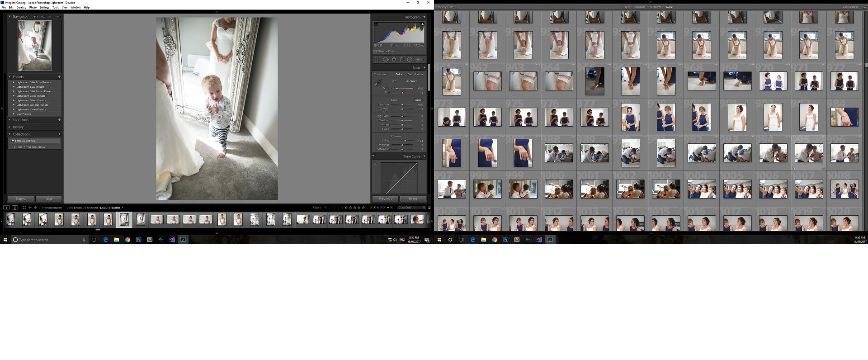The image size is (868, 360).
Task: Open Photoshop from the left taskbar
Action: point(139,240)
